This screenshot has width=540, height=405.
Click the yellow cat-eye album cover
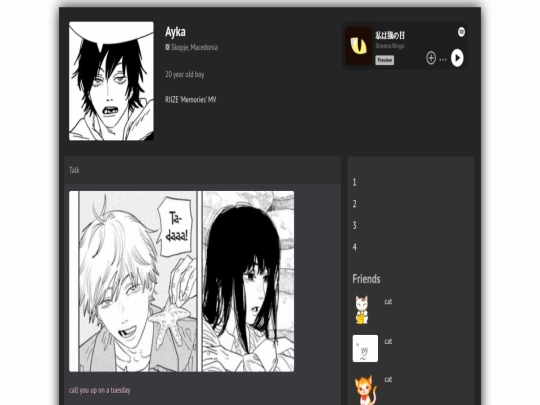(359, 46)
